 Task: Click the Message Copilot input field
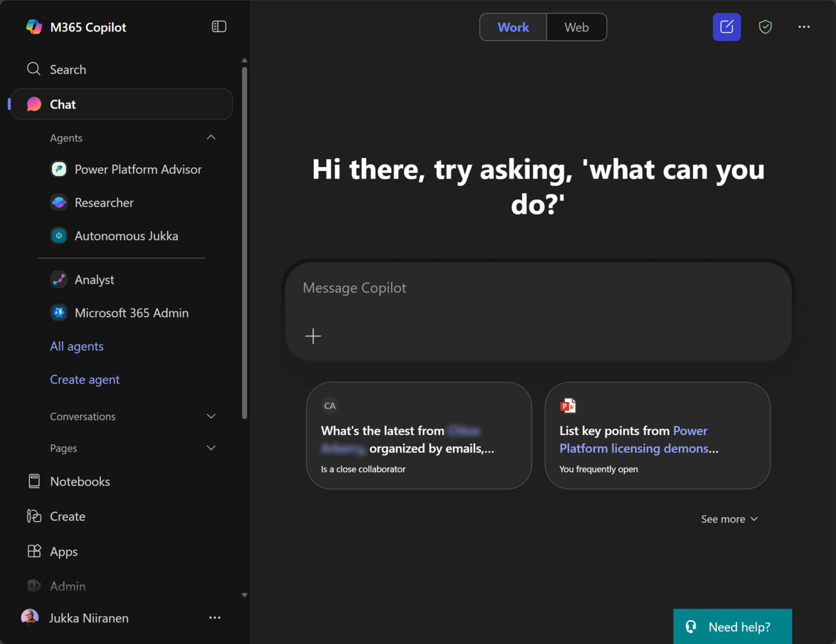click(x=538, y=311)
